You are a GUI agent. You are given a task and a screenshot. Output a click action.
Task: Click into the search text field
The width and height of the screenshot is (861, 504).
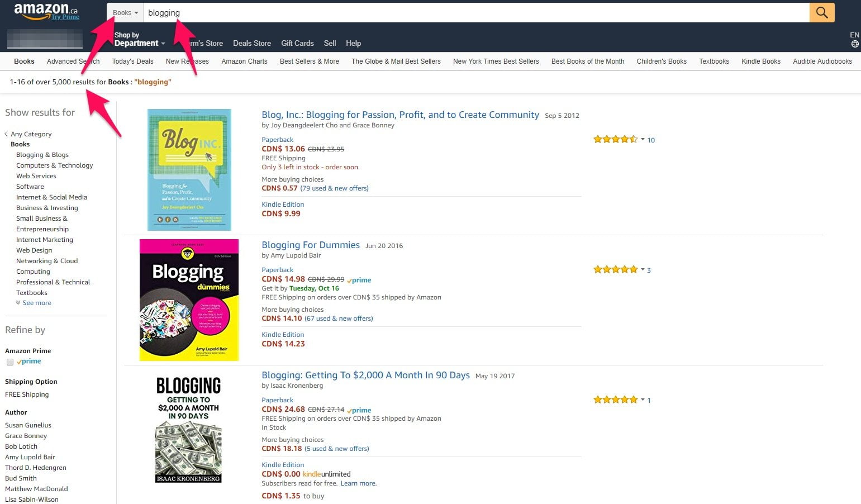tap(476, 12)
